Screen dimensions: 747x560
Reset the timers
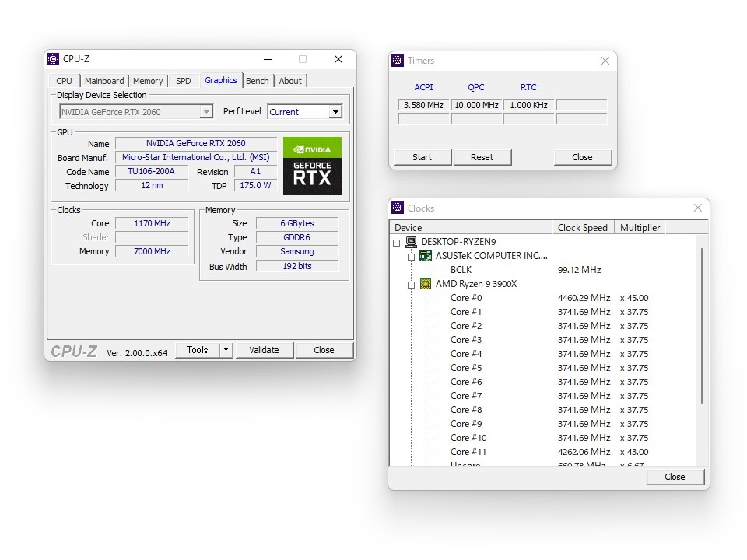(x=482, y=157)
